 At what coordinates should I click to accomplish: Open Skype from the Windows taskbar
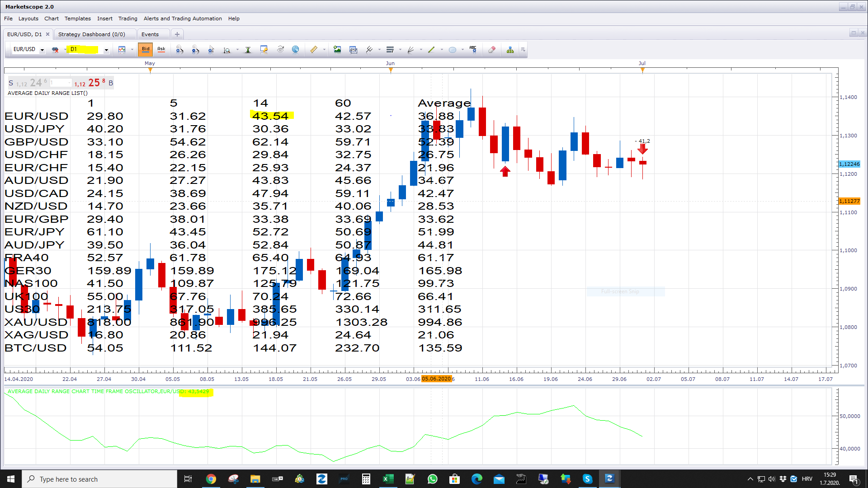pos(587,479)
